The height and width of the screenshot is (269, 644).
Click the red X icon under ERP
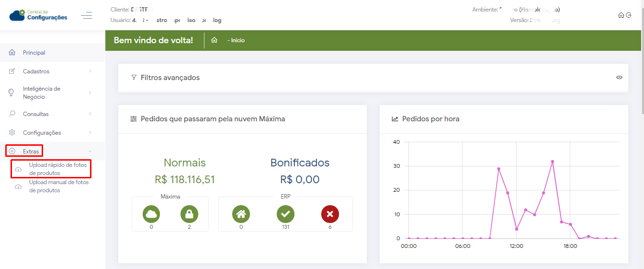[330, 214]
